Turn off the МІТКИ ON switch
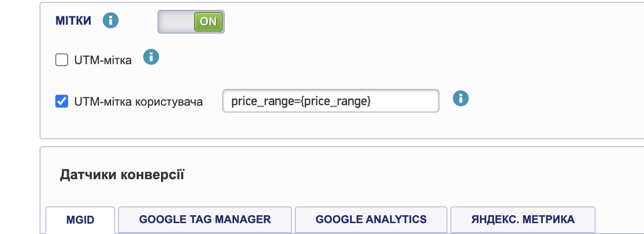Image resolution: width=644 pixels, height=234 pixels. (x=208, y=22)
